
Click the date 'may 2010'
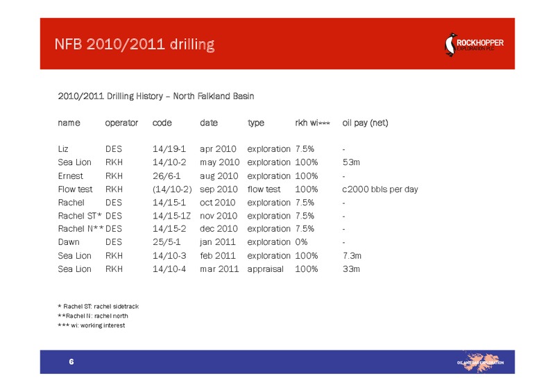(220, 162)
